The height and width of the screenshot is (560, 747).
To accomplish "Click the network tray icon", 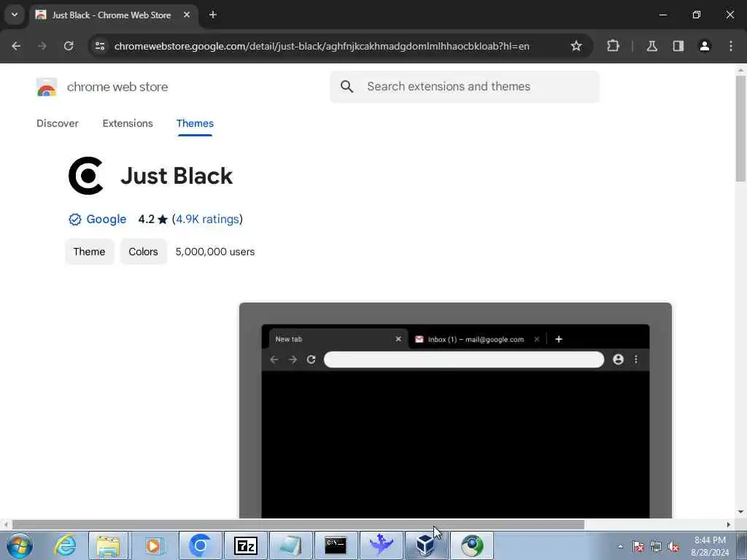I will [656, 547].
